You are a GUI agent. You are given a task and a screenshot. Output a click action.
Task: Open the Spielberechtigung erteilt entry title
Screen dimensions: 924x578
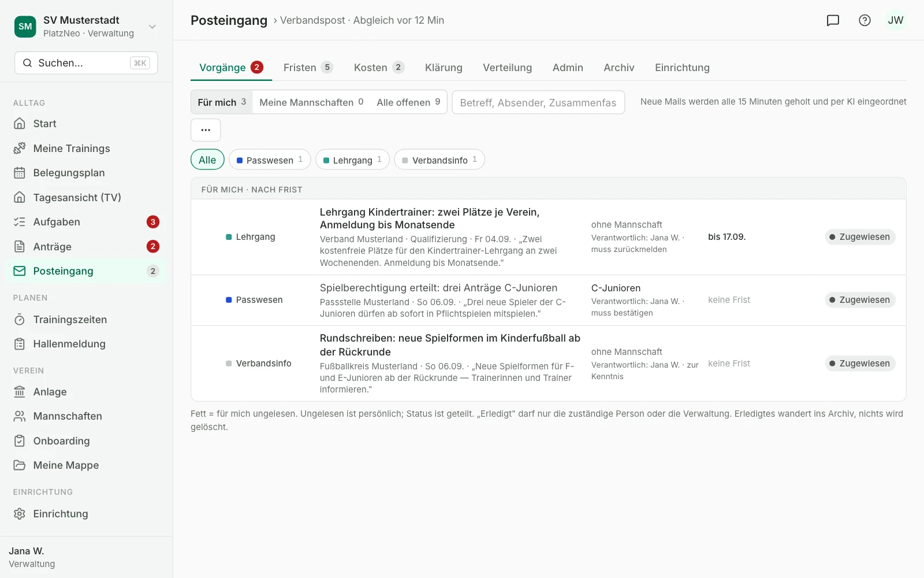click(x=439, y=288)
